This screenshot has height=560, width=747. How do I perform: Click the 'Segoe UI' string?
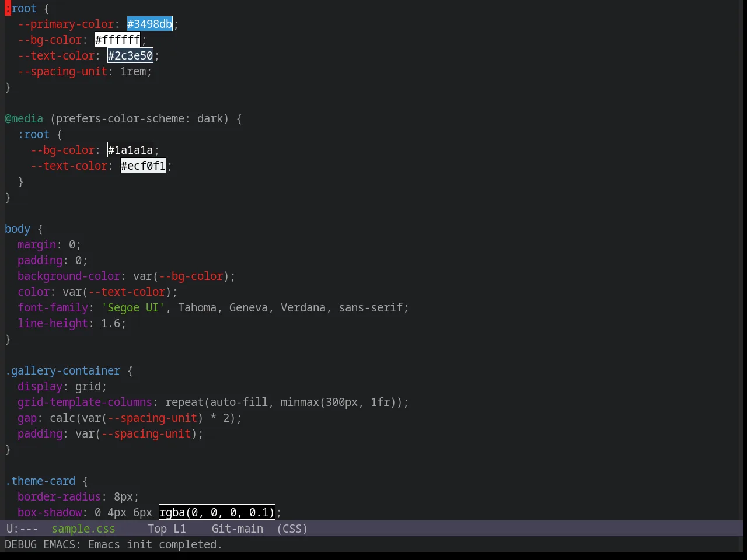[133, 307]
